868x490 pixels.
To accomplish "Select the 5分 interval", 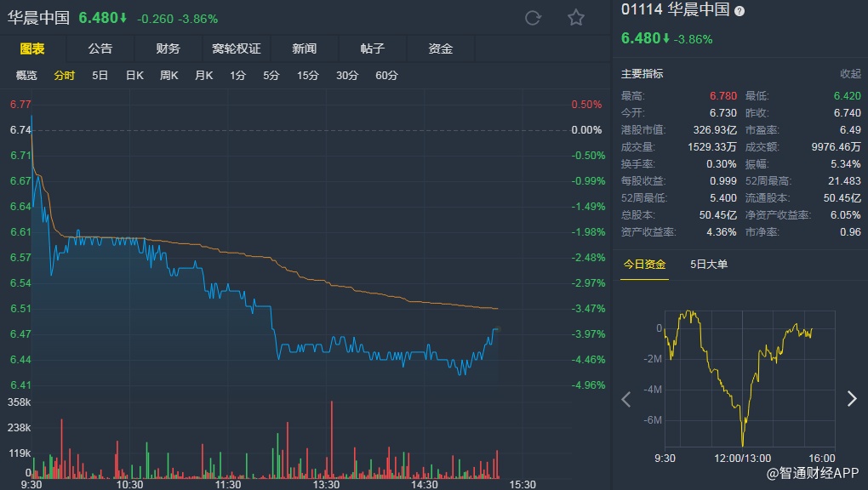I will pos(271,76).
